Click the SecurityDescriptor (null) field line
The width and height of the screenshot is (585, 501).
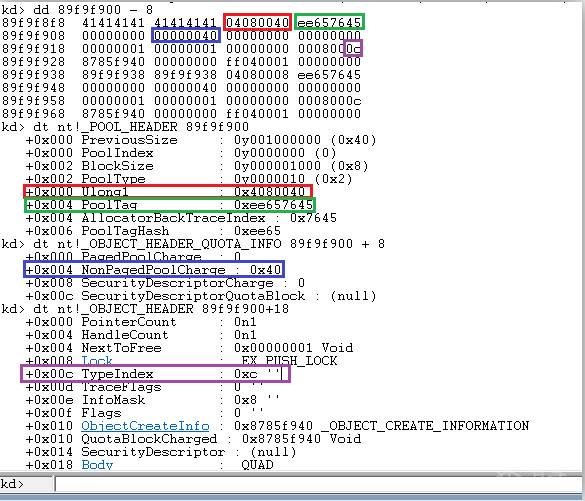(x=161, y=452)
